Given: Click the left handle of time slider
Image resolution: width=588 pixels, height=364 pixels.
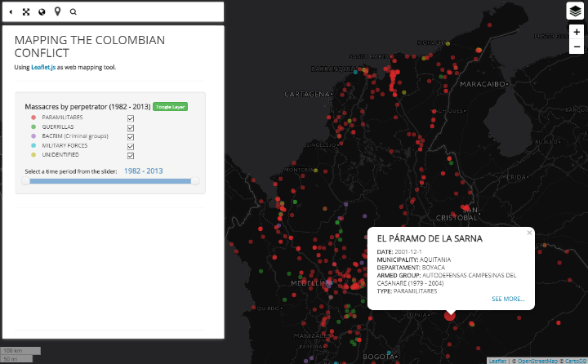Looking at the screenshot, I should [x=25, y=181].
